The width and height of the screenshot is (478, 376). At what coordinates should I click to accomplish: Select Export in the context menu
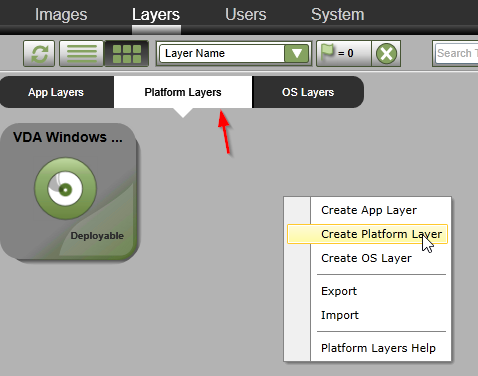[339, 291]
